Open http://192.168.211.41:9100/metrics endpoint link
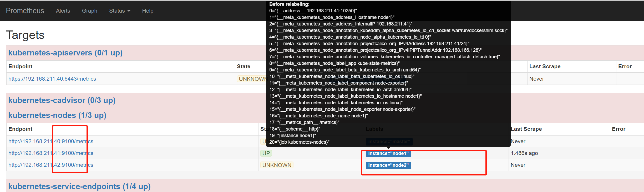 tap(51, 153)
